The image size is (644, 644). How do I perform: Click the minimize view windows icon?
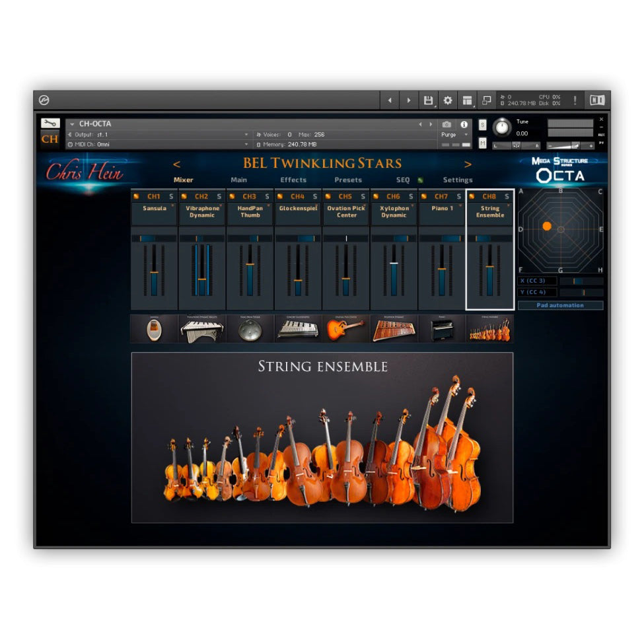pos(487,100)
